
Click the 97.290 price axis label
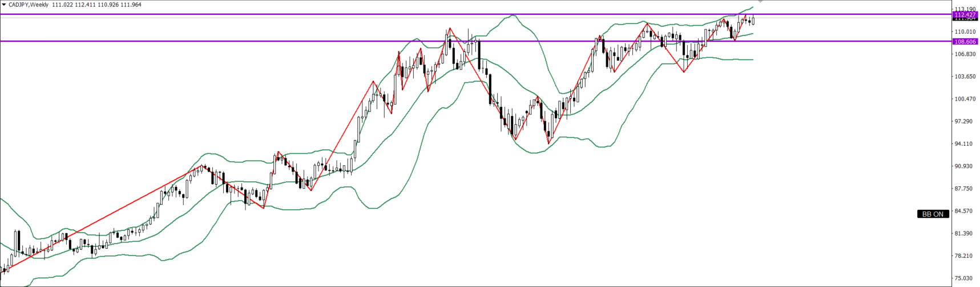point(963,121)
